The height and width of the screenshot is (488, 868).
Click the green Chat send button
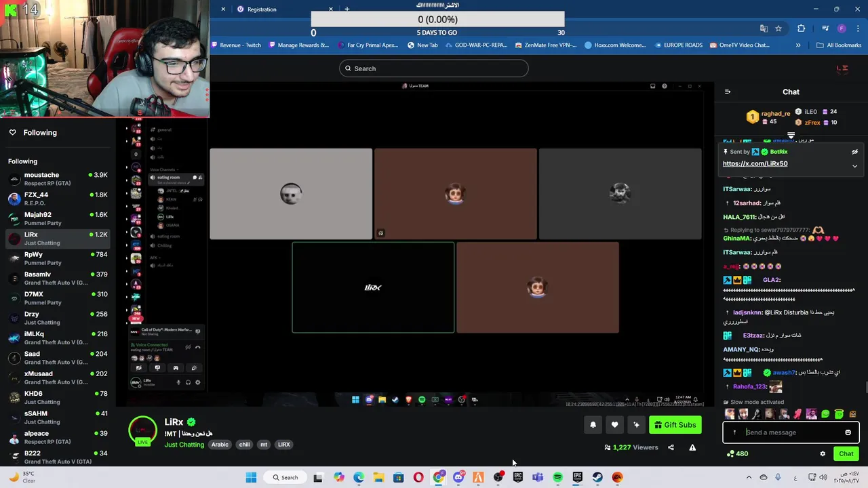(x=846, y=453)
